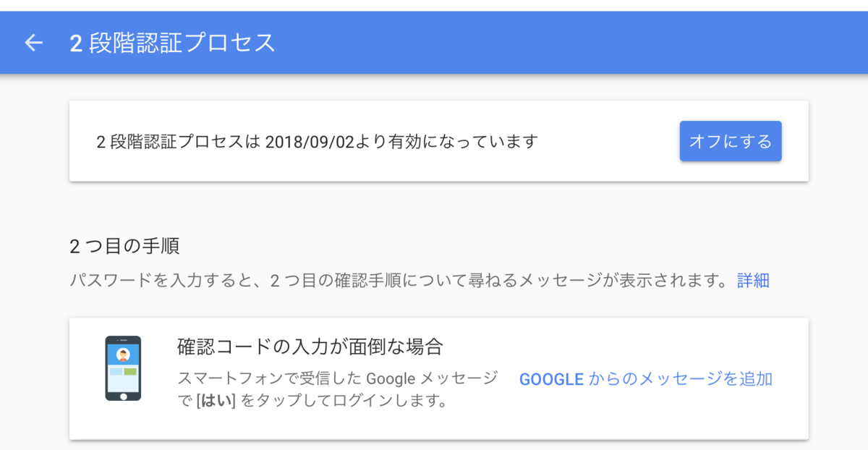Go back using the header arrow

(x=34, y=43)
